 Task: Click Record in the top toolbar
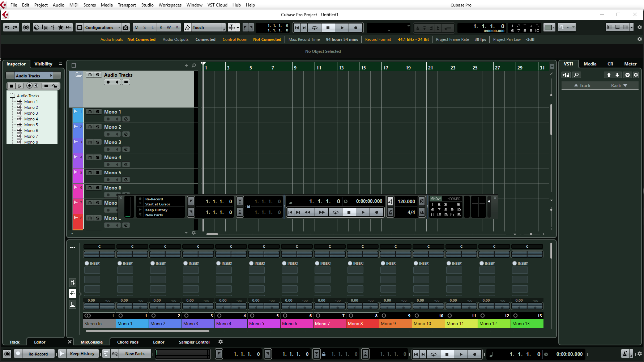(x=355, y=27)
